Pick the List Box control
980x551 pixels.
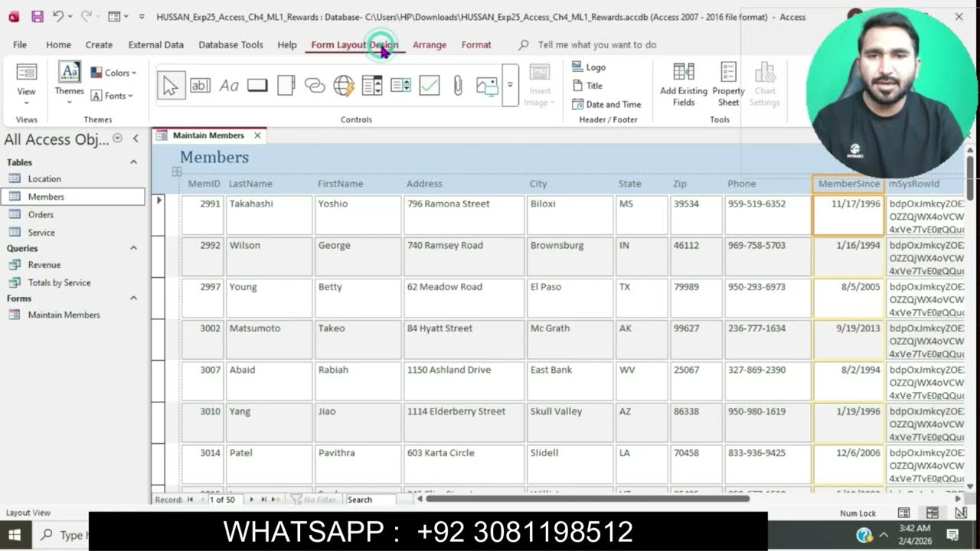(x=401, y=86)
